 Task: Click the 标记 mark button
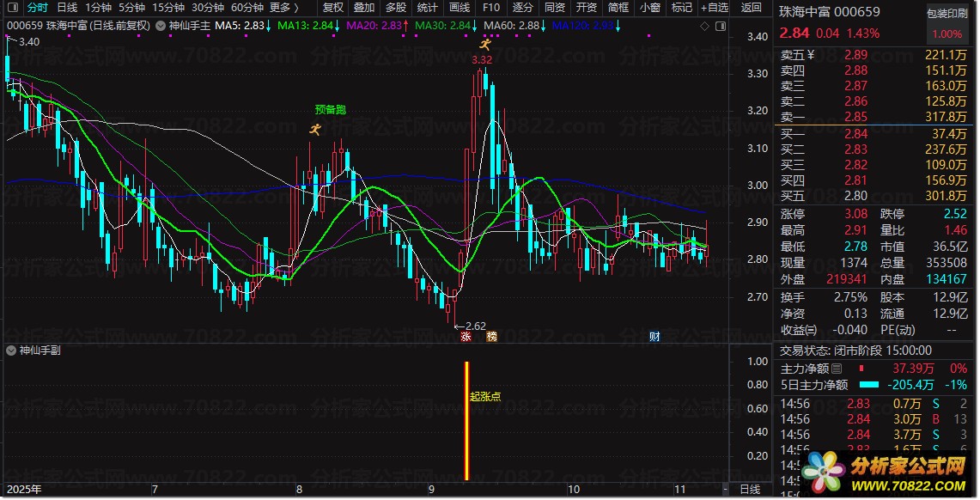[681, 8]
